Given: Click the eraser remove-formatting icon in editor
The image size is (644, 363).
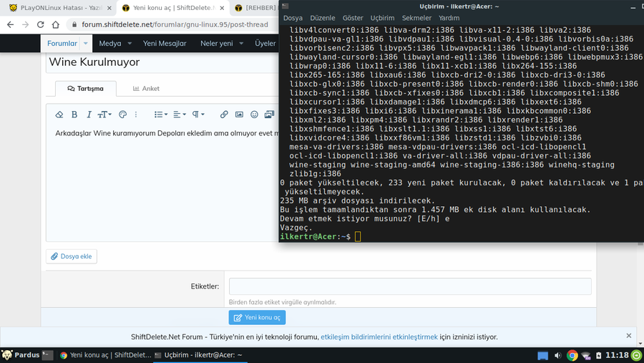Looking at the screenshot, I should click(x=59, y=115).
